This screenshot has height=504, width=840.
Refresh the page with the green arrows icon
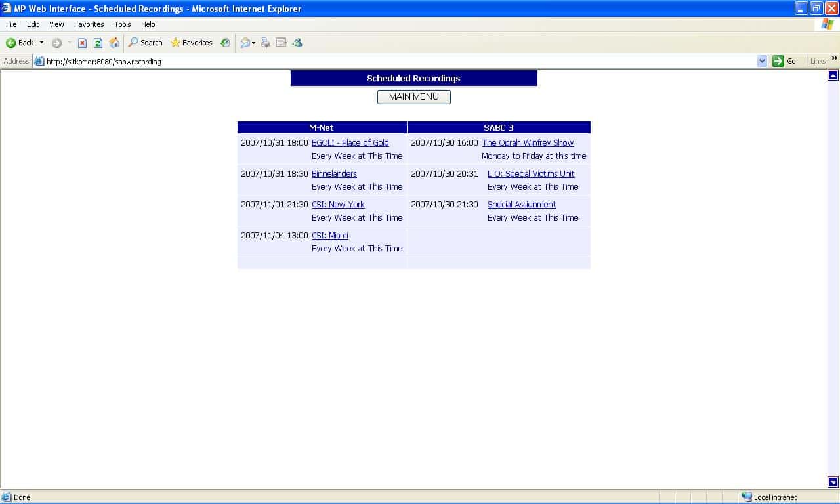click(x=98, y=43)
